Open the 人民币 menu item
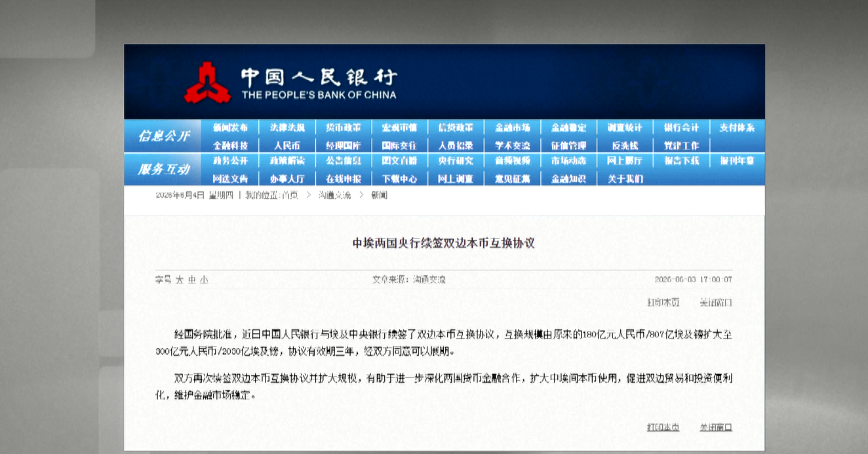The height and width of the screenshot is (454, 868). coord(286,145)
